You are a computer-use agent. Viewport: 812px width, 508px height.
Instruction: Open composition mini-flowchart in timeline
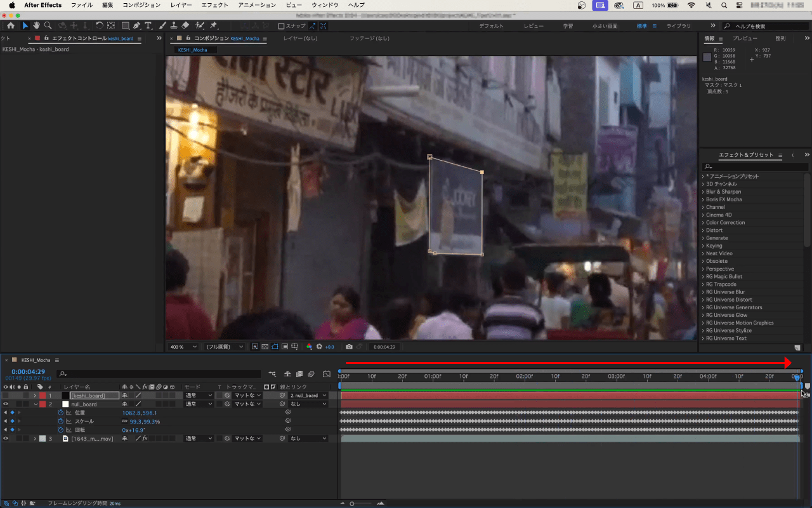point(272,374)
